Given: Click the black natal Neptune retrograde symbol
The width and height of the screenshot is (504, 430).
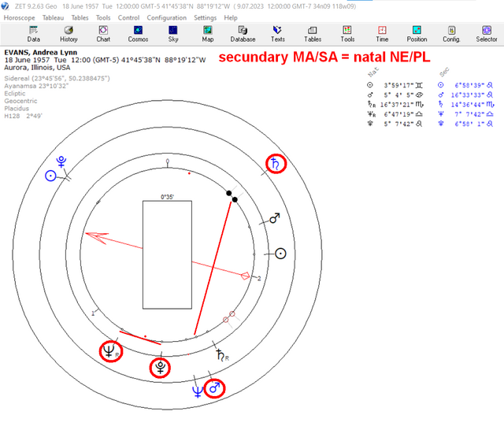Looking at the screenshot, I should tap(110, 351).
